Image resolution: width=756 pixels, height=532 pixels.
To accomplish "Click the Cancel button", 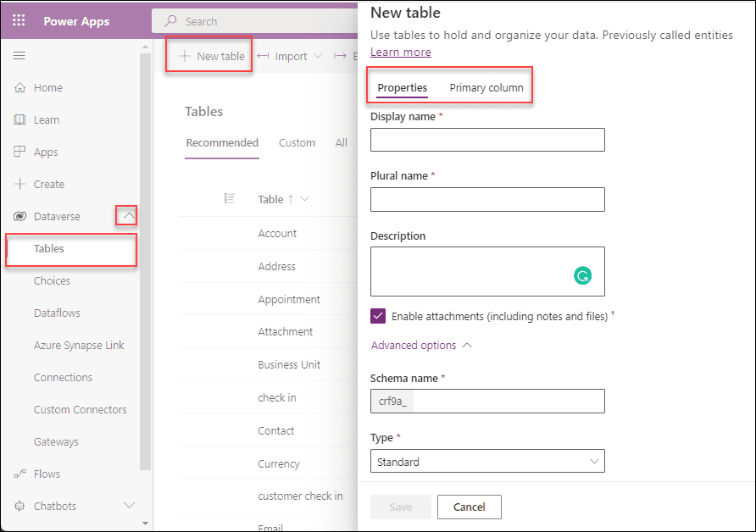I will (470, 507).
